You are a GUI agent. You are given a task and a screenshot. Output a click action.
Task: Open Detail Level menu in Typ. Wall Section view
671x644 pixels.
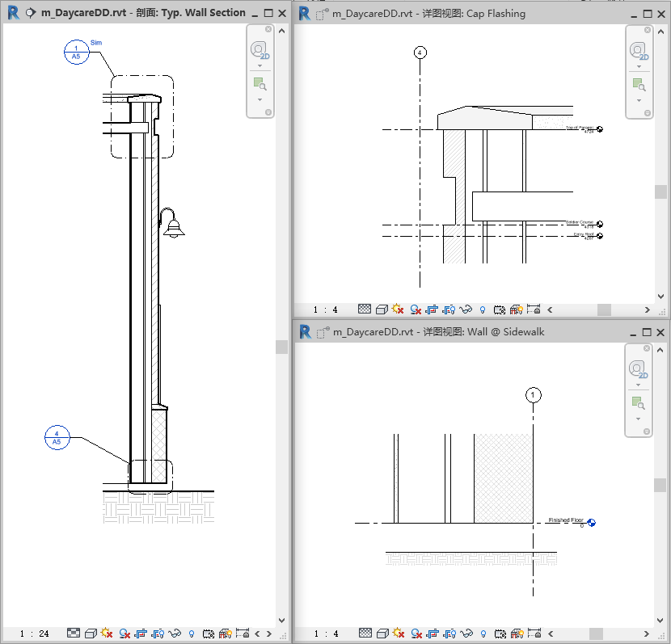pyautogui.click(x=74, y=633)
